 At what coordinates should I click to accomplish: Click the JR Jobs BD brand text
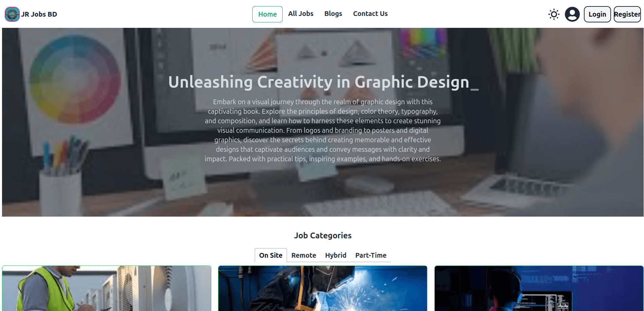coord(39,14)
